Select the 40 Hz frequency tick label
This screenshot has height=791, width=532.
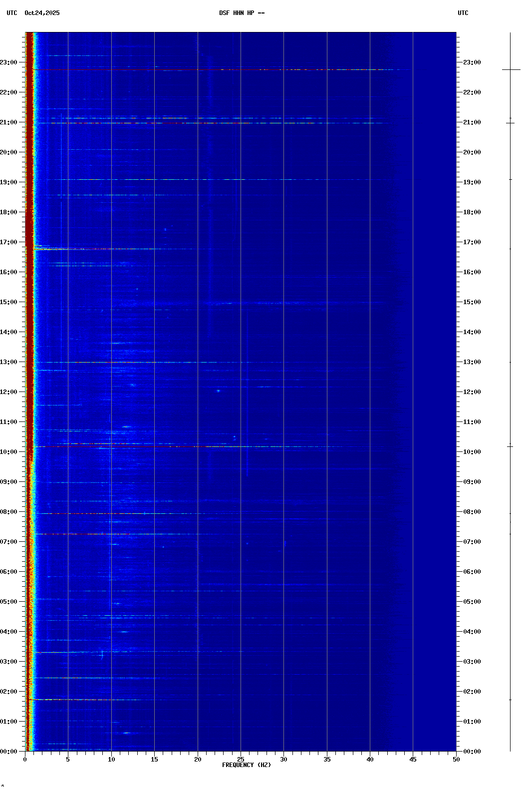[370, 760]
